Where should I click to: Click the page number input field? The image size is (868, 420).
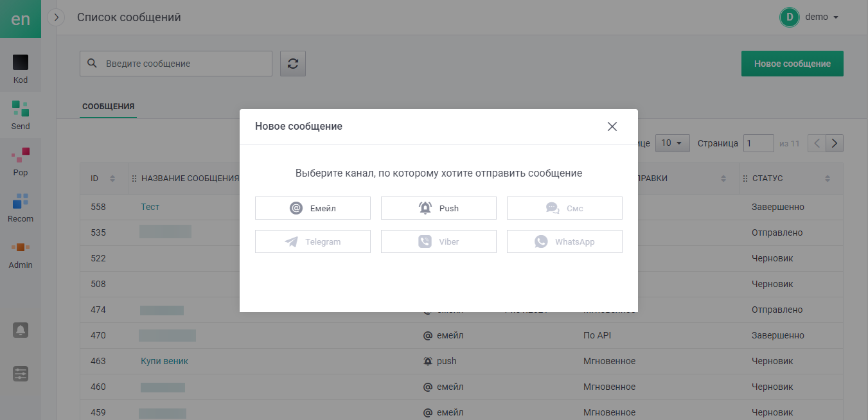click(x=759, y=143)
